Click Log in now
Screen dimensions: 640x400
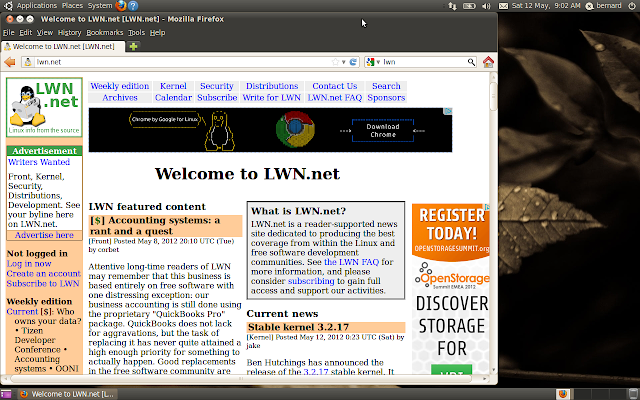point(29,264)
